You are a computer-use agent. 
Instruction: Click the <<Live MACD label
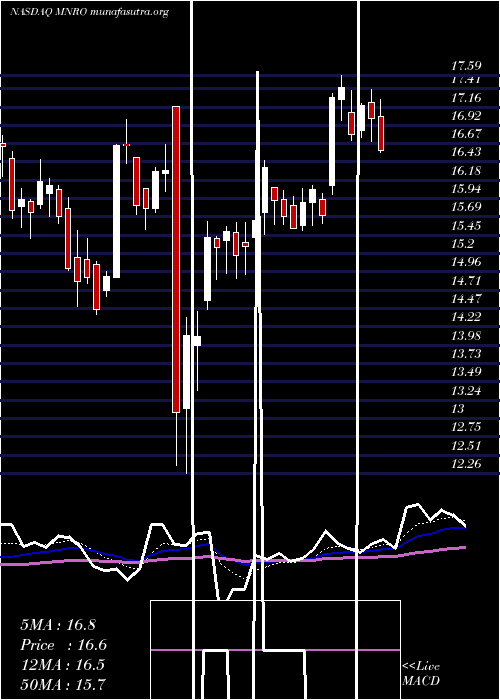421,673
